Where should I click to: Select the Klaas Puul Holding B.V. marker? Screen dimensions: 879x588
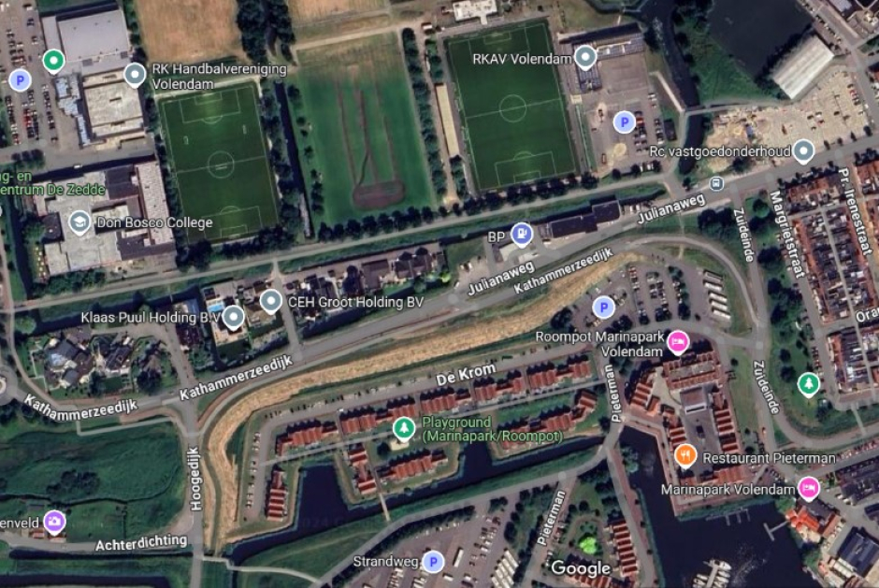pos(233,317)
